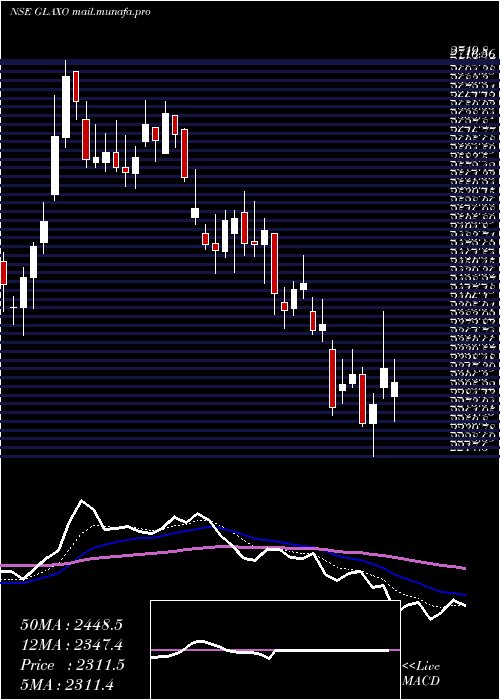
Task: Open the MACD inset chart panel
Action: coord(275,650)
